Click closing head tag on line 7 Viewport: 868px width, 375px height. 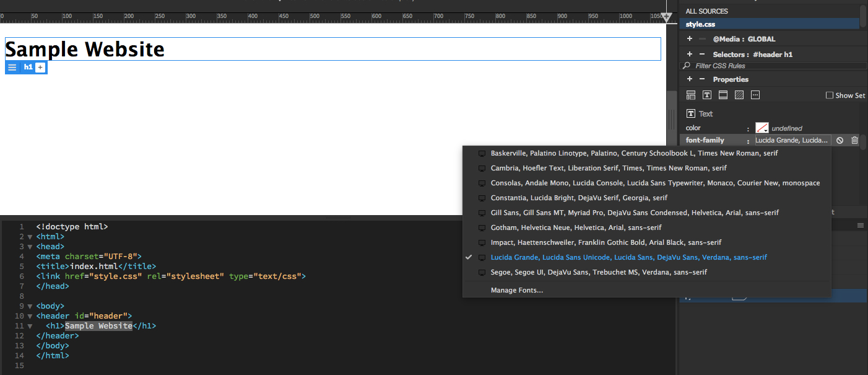[x=53, y=286]
